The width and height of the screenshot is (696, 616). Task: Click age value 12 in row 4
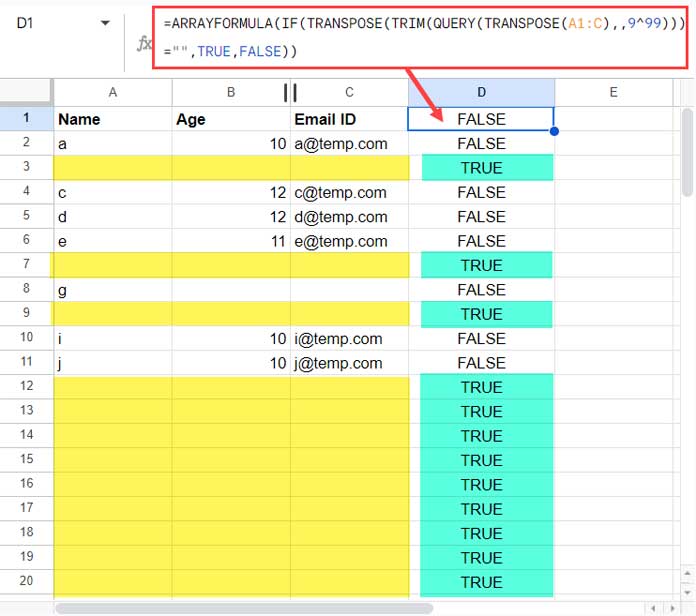coord(231,192)
